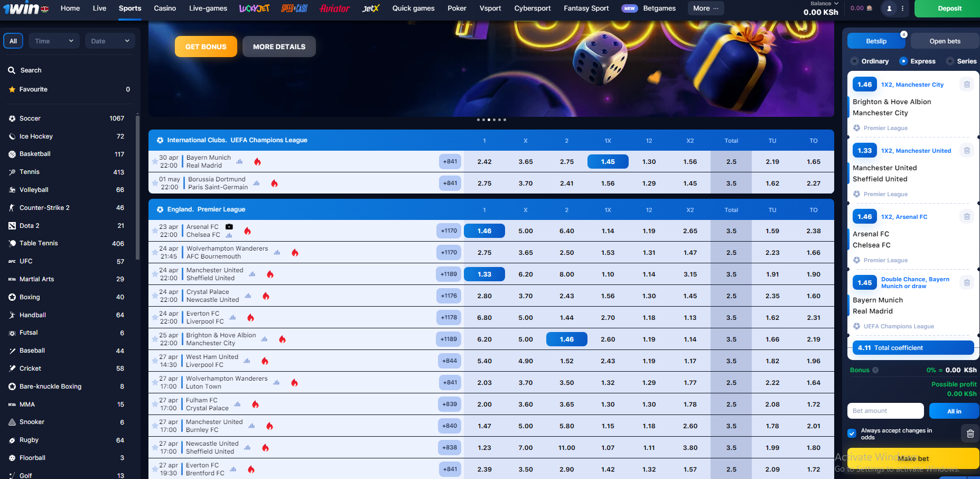Image resolution: width=980 pixels, height=479 pixels.
Task: Select the Dota 2 icon
Action: click(x=12, y=226)
